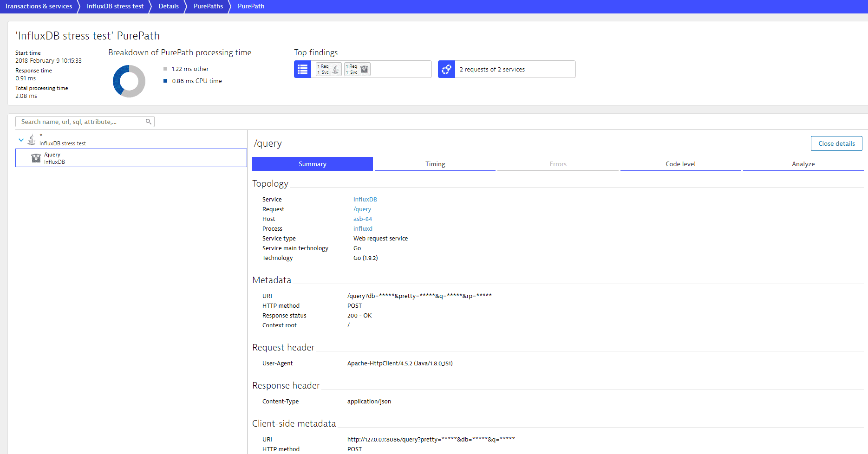The image size is (868, 454).
Task: Open the asb-64 host link
Action: [x=363, y=219]
